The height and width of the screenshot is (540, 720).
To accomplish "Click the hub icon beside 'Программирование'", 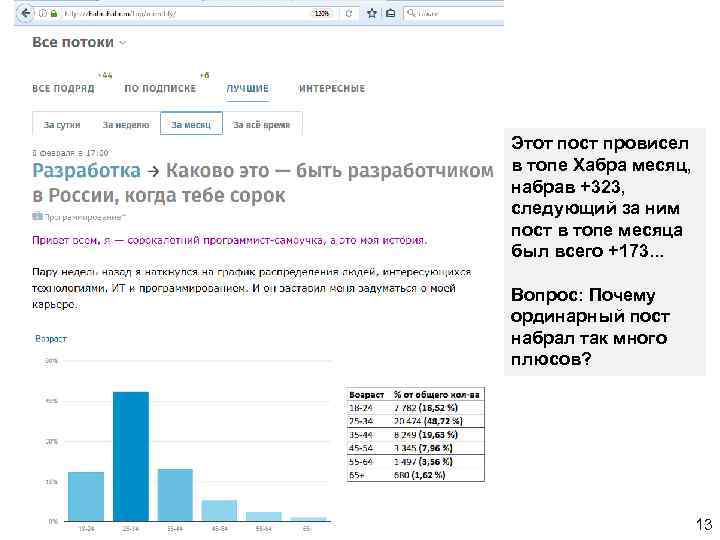I will (x=37, y=217).
